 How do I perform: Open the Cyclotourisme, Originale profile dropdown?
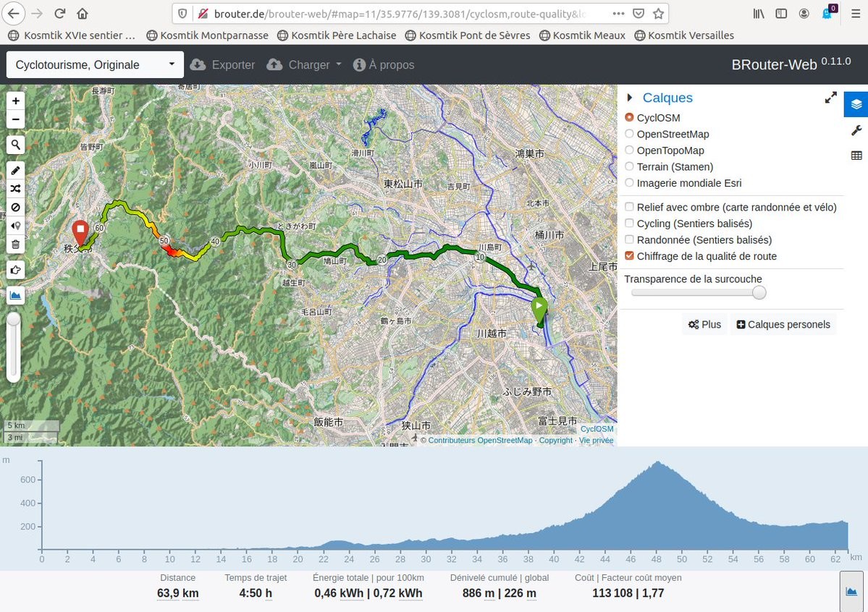point(95,65)
